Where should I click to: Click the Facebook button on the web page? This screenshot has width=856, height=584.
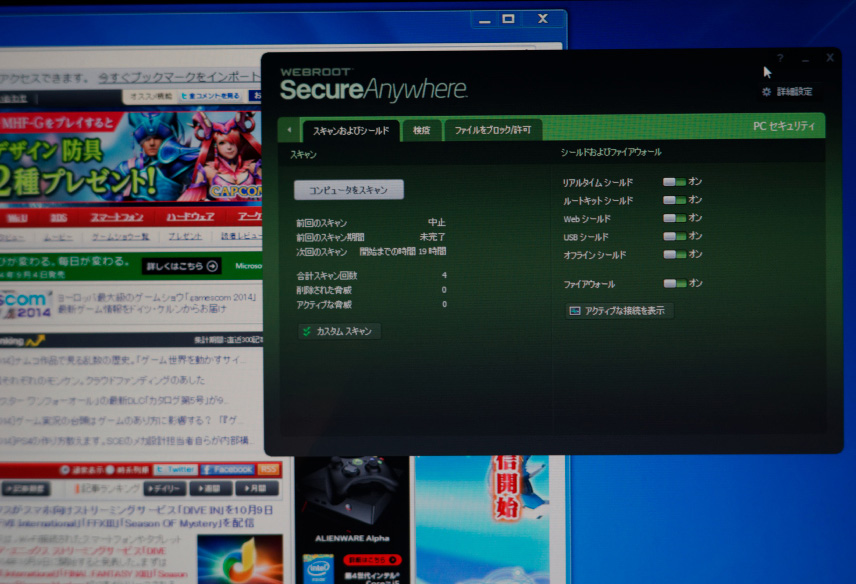(x=228, y=469)
